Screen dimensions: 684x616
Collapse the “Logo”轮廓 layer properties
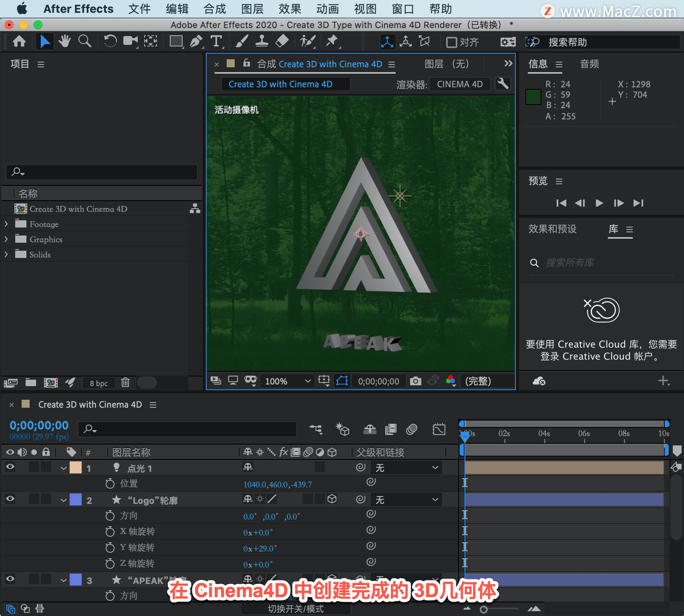click(63, 500)
